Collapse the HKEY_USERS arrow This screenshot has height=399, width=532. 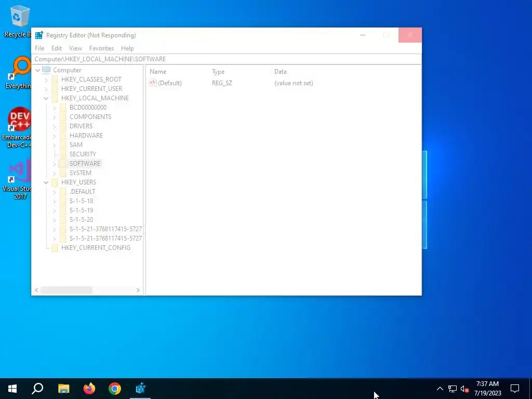46,182
